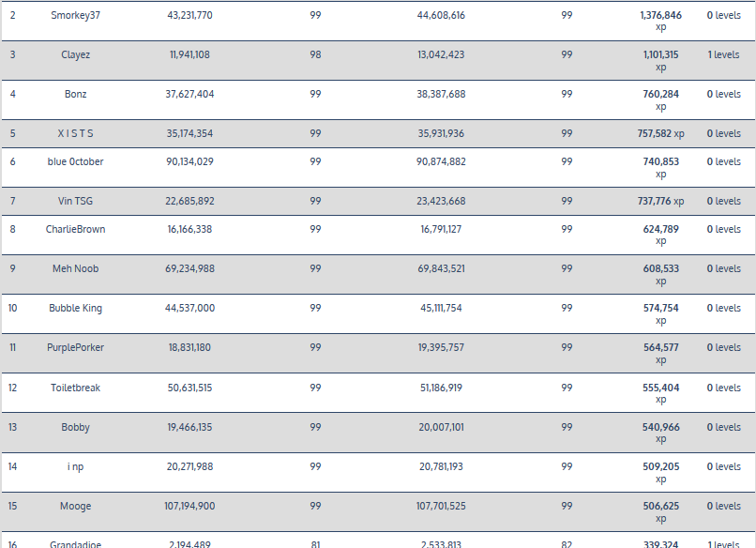This screenshot has height=548, width=756.
Task: Click the Clayez player name
Action: point(75,54)
